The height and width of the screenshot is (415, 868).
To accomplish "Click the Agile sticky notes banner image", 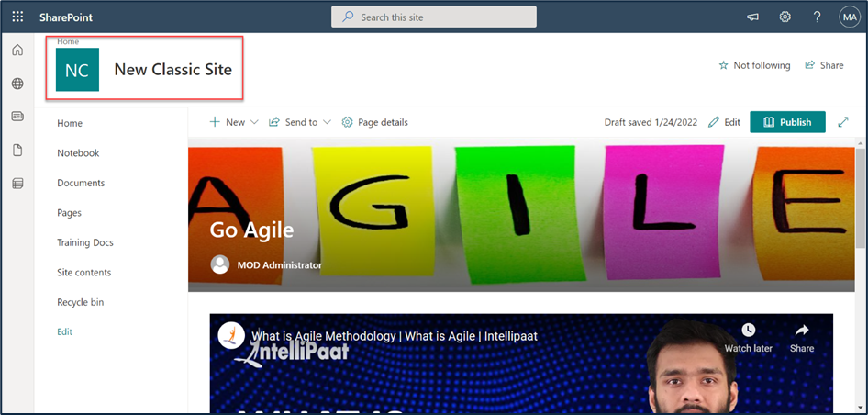I will tap(521, 215).
